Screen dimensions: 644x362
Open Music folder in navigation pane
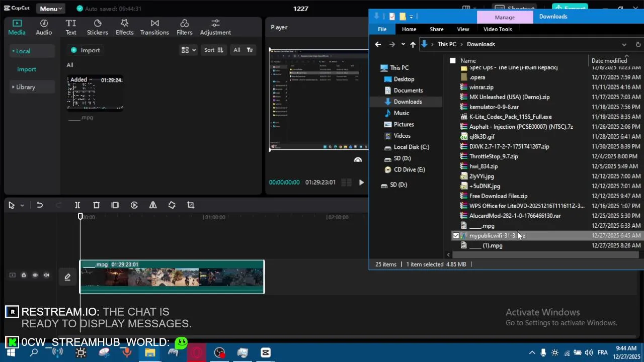coord(401,113)
